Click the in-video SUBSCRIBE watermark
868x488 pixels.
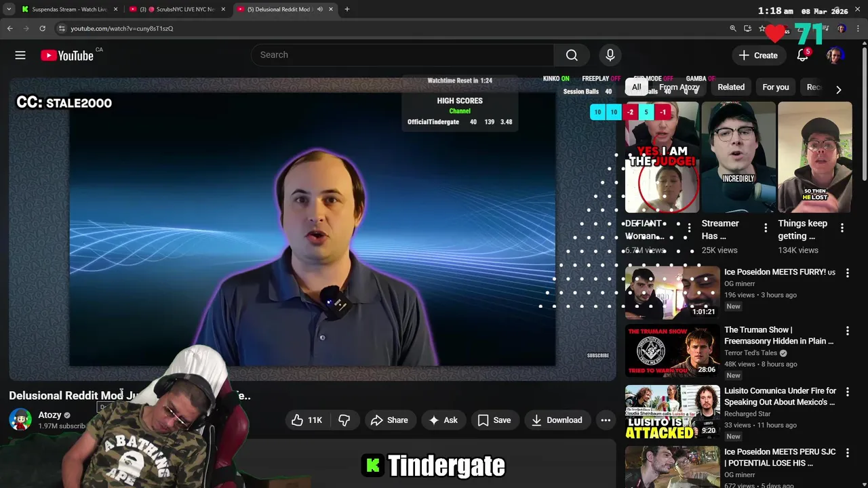click(x=598, y=355)
